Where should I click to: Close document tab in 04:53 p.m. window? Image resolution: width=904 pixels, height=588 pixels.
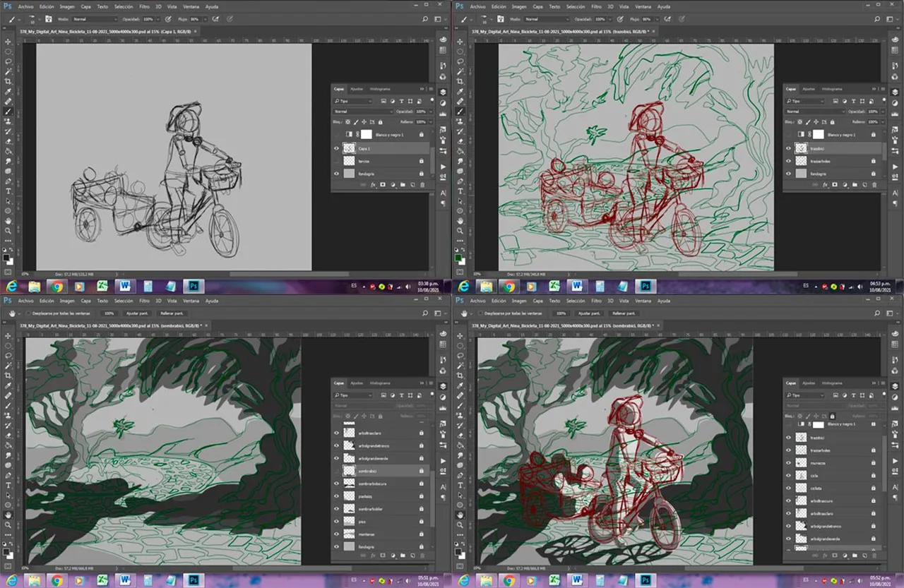(x=654, y=31)
